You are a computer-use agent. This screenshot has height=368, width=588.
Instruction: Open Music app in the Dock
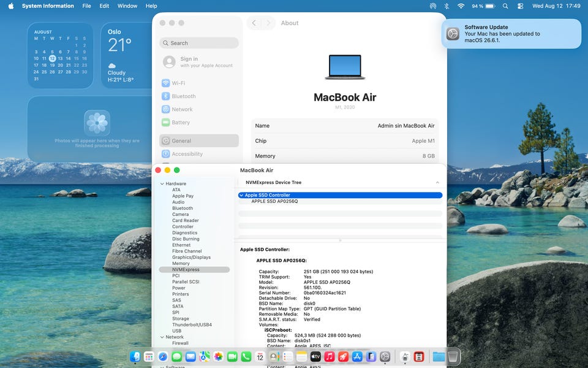click(330, 356)
